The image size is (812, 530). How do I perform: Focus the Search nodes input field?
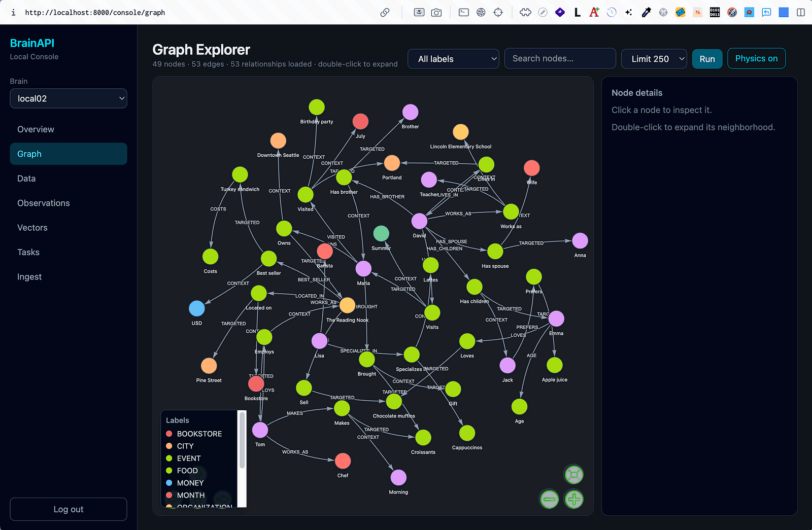tap(560, 58)
